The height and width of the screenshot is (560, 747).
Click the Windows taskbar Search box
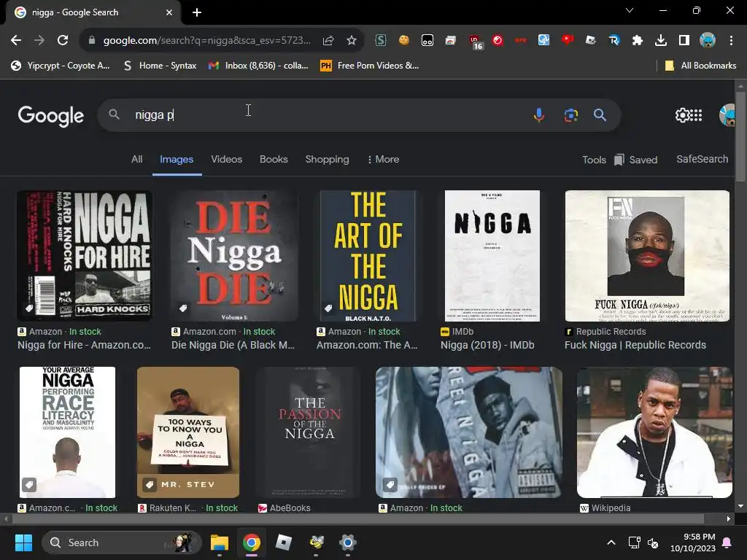pyautogui.click(x=122, y=542)
